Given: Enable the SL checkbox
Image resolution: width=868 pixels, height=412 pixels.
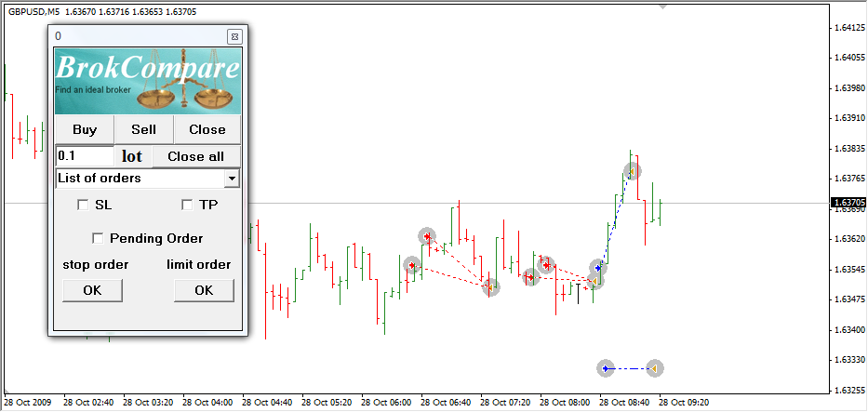Looking at the screenshot, I should point(83,205).
